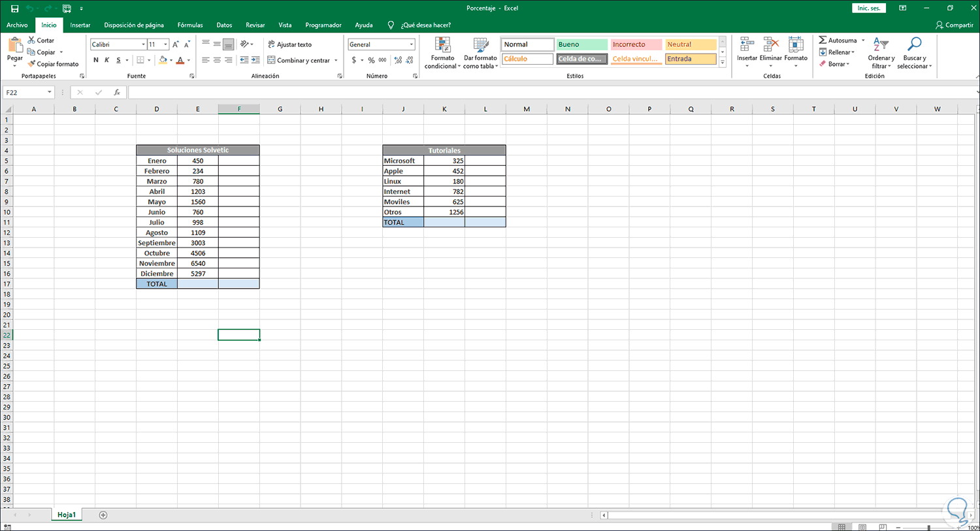Align text to bottom of cell
Screen dimensions: 980x531
click(228, 44)
